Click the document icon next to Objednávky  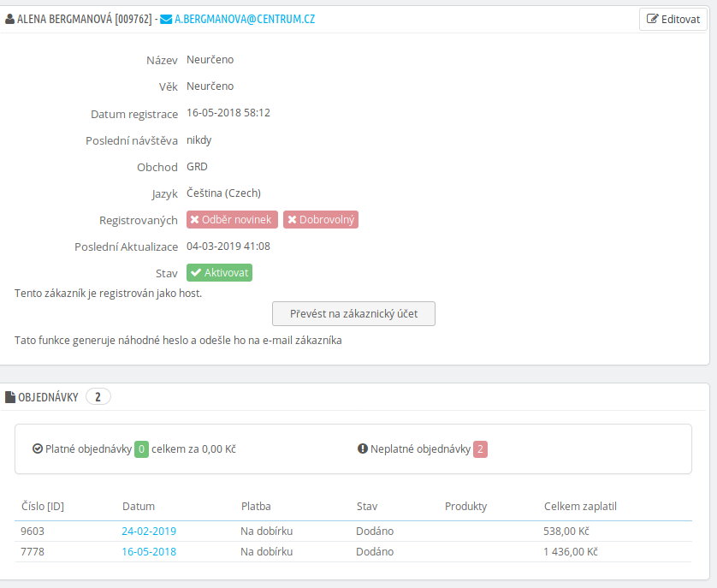[9, 397]
